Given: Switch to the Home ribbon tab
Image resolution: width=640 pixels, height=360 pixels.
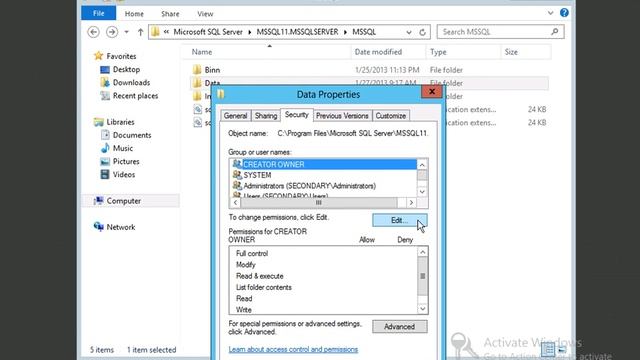Looking at the screenshot, I should click(134, 14).
